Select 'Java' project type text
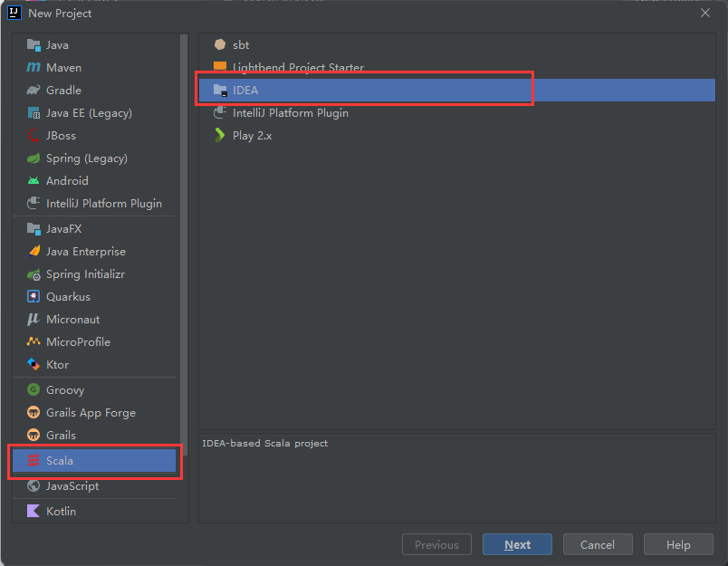 pyautogui.click(x=57, y=45)
